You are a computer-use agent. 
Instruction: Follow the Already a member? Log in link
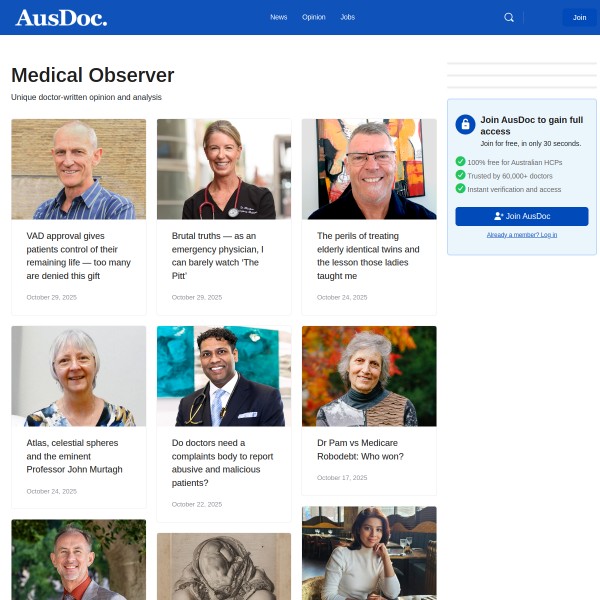[x=522, y=235]
